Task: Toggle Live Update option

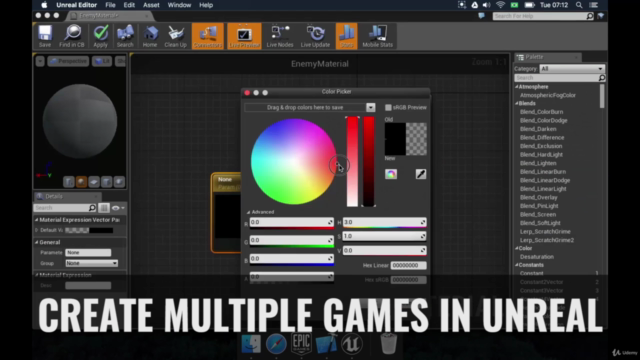Action: point(315,36)
